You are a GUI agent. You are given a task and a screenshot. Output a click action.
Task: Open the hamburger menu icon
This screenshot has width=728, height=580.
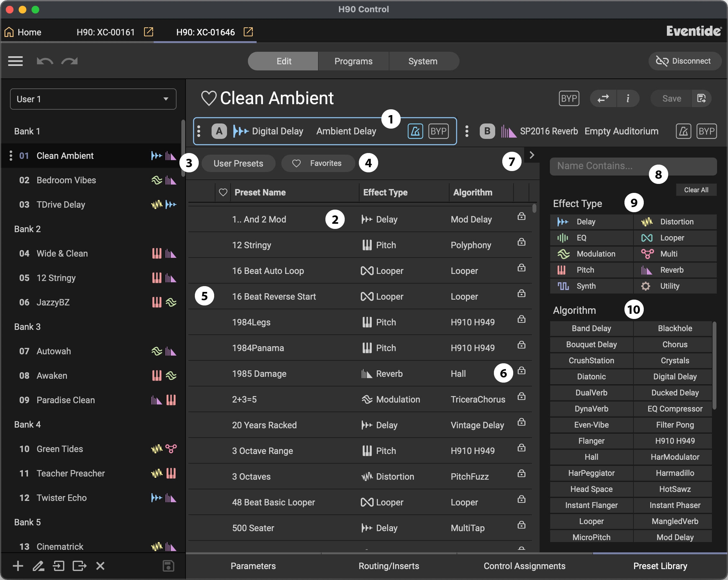(x=15, y=61)
